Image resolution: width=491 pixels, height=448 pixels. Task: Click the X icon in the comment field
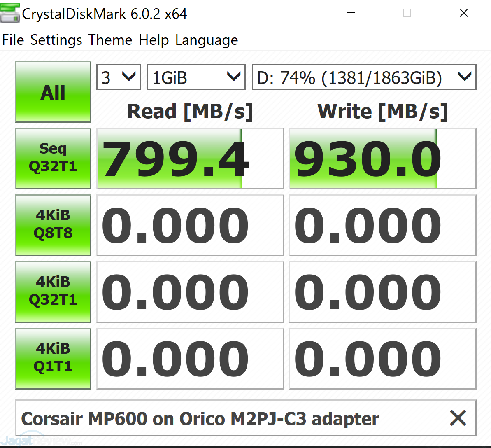[458, 418]
